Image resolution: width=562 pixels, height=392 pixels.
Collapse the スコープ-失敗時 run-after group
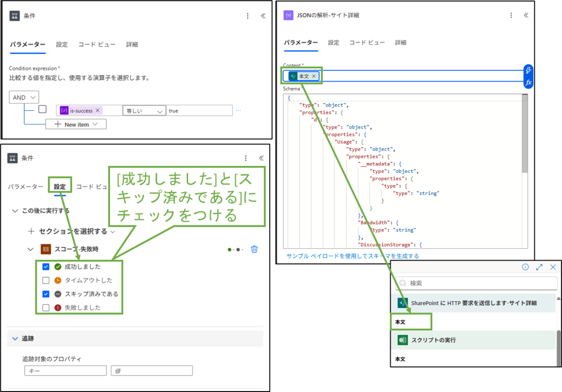(30, 249)
